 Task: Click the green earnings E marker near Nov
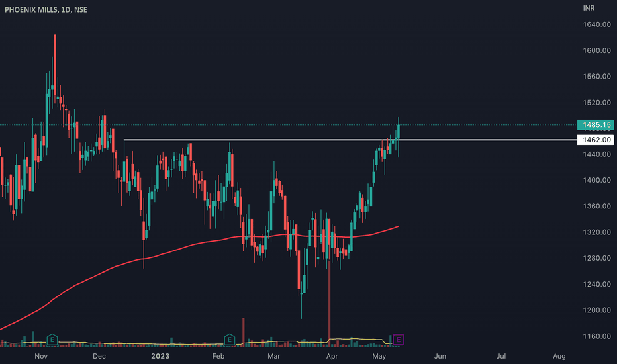(x=52, y=340)
